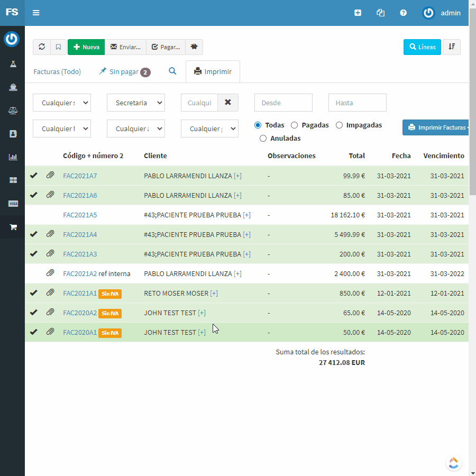Screen dimensions: 476x476
Task: Open invoice FAC2021A5 link
Action: 80,215
